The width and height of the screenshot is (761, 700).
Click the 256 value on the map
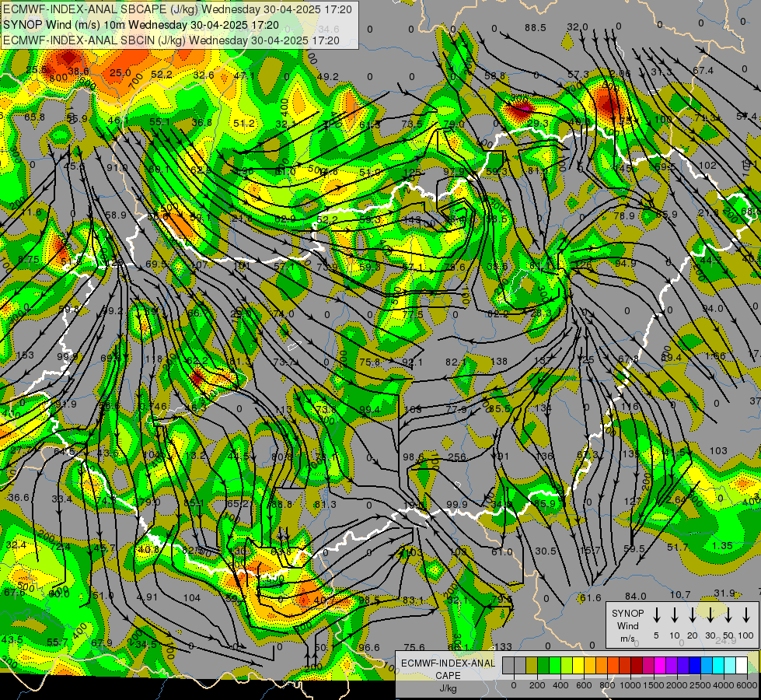point(457,457)
